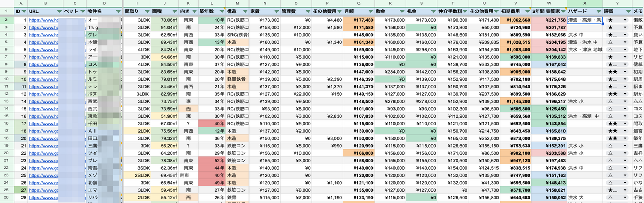Open the filter icon on the 間取り header

(x=147, y=11)
